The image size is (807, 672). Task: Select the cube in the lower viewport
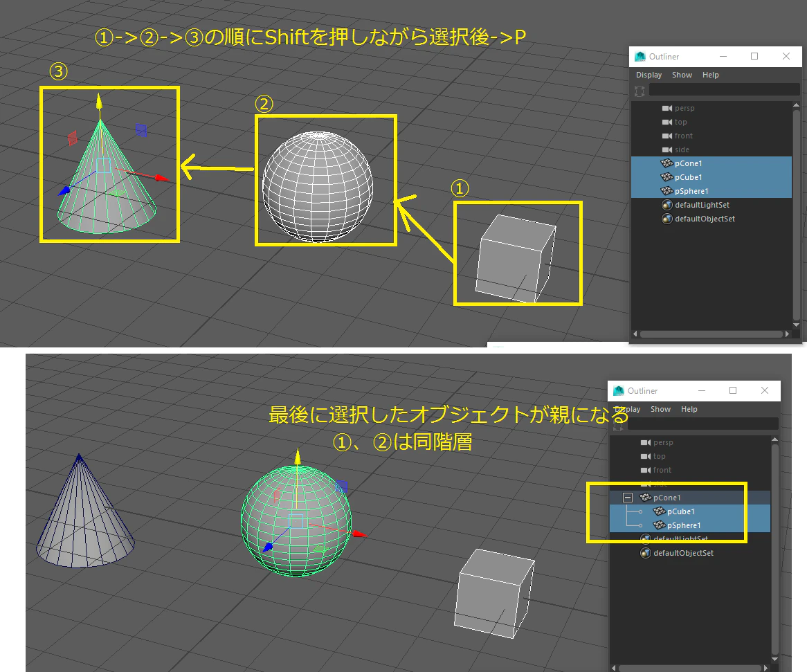coord(494,593)
